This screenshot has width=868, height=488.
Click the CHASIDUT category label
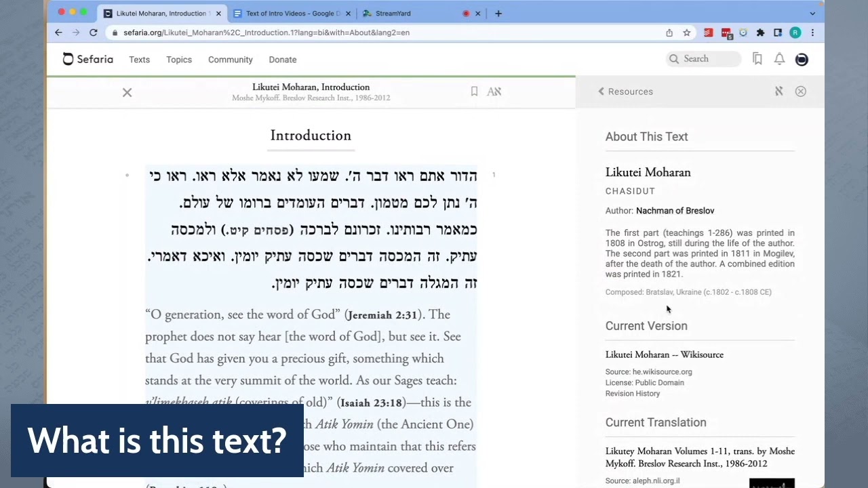click(x=630, y=191)
